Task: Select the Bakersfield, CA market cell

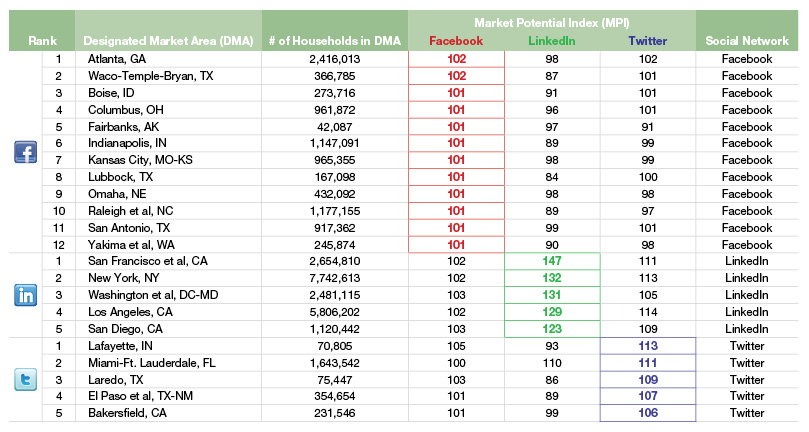Action: click(128, 412)
